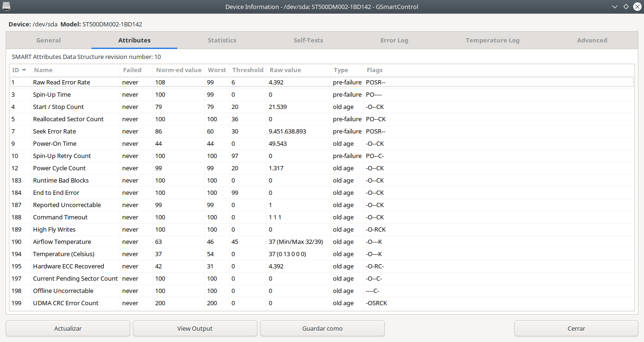Click the app icon in the title bar
Viewport: 644px width, 342px height.
[6, 7]
